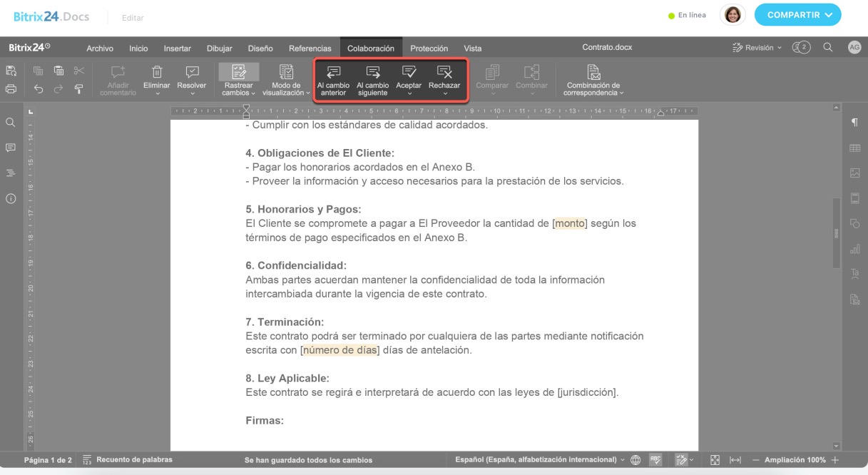The image size is (868, 475).
Task: Click the COMPARTIR button
Action: [x=797, y=15]
